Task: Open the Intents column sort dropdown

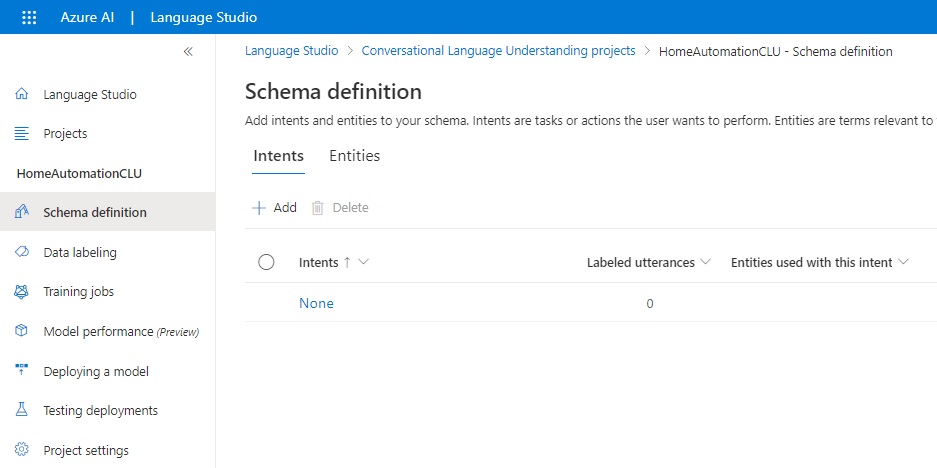Action: 363,262
